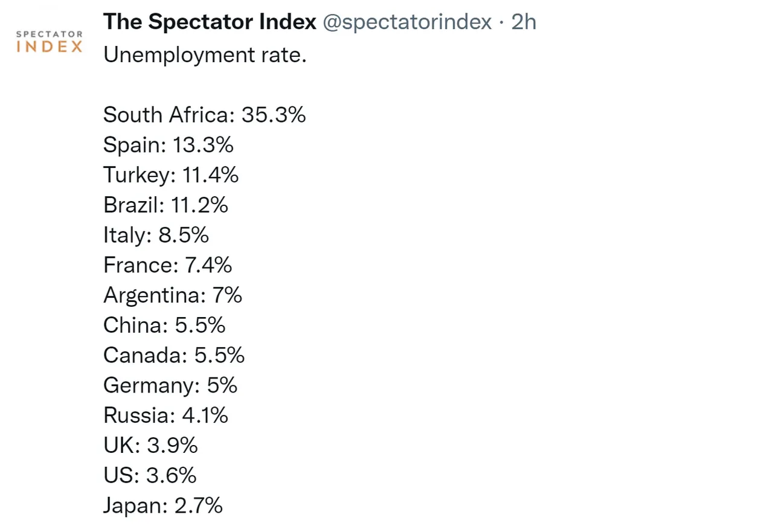The width and height of the screenshot is (773, 532).
Task: Click the South Africa: 35.3% line
Action: pyautogui.click(x=205, y=115)
